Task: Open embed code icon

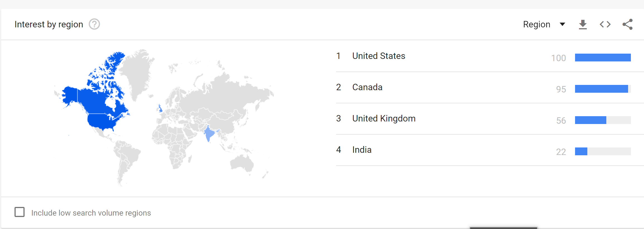Action: coord(605,25)
